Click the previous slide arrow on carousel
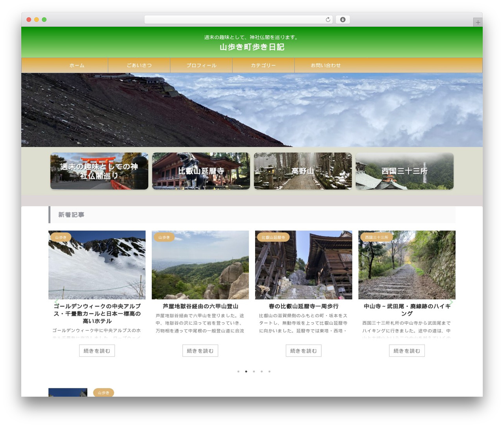The width and height of the screenshot is (504, 427). pyautogui.click(x=56, y=302)
